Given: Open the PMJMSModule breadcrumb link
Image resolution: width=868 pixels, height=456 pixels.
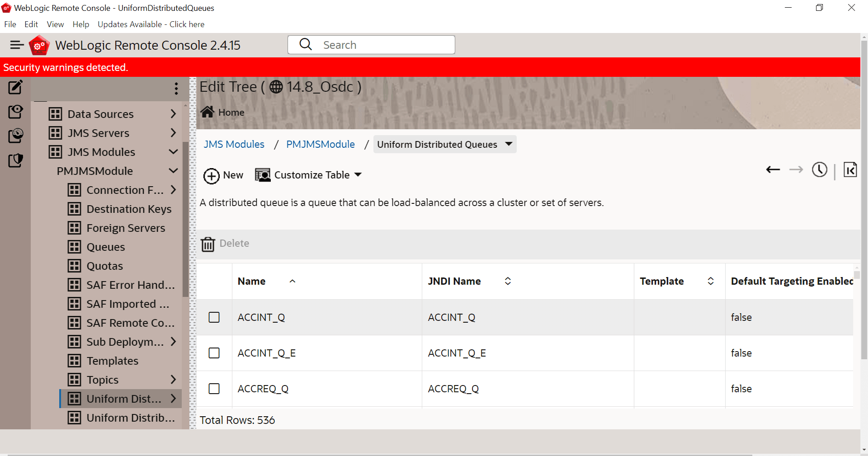Looking at the screenshot, I should [321, 144].
